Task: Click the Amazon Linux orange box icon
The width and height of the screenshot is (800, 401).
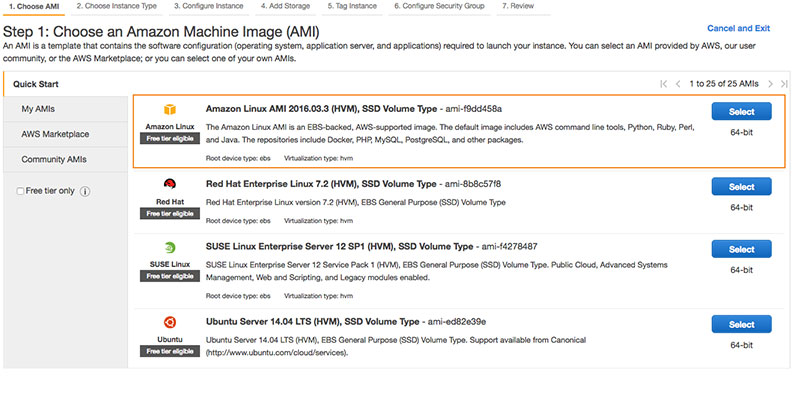Action: coord(167,110)
